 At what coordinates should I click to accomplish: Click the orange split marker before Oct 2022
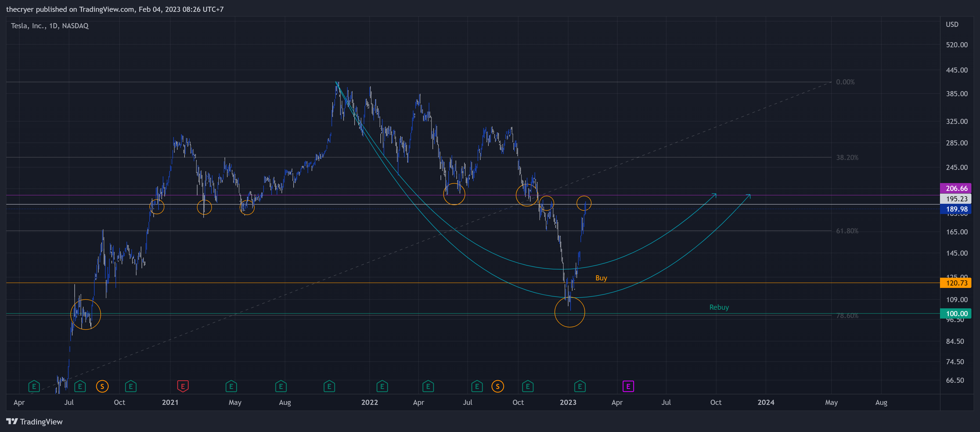tap(498, 386)
